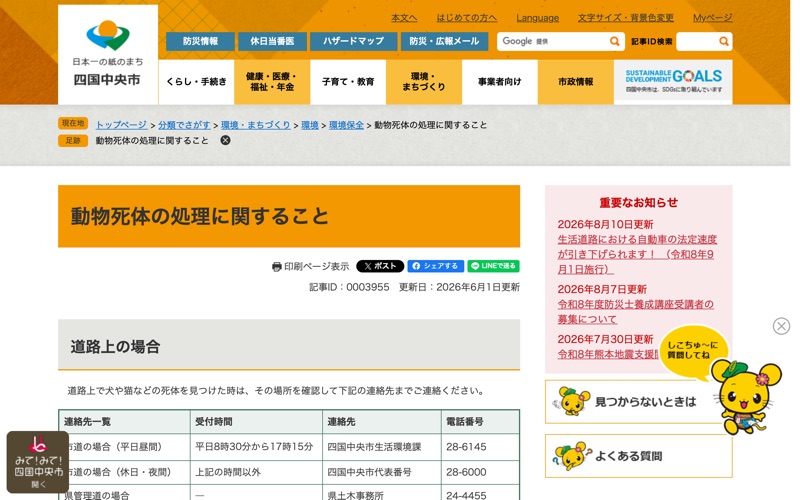Image resolution: width=800 pixels, height=500 pixels.
Task: Click the yellow mouse mascot character
Action: (x=746, y=397)
